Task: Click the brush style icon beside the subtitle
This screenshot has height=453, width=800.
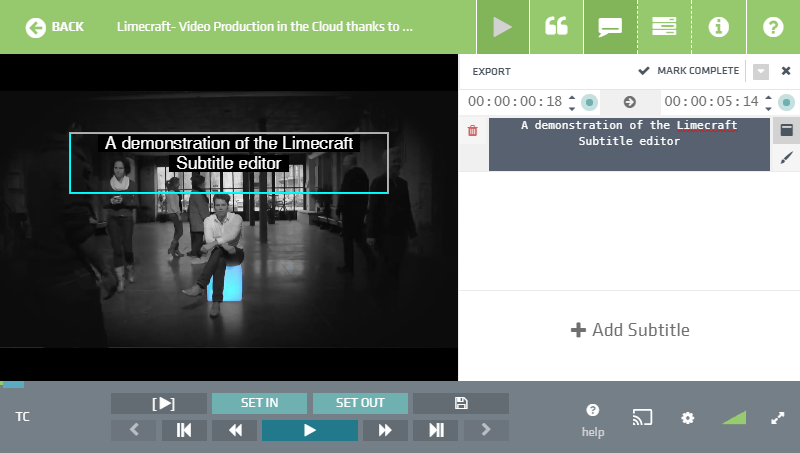Action: point(786,158)
